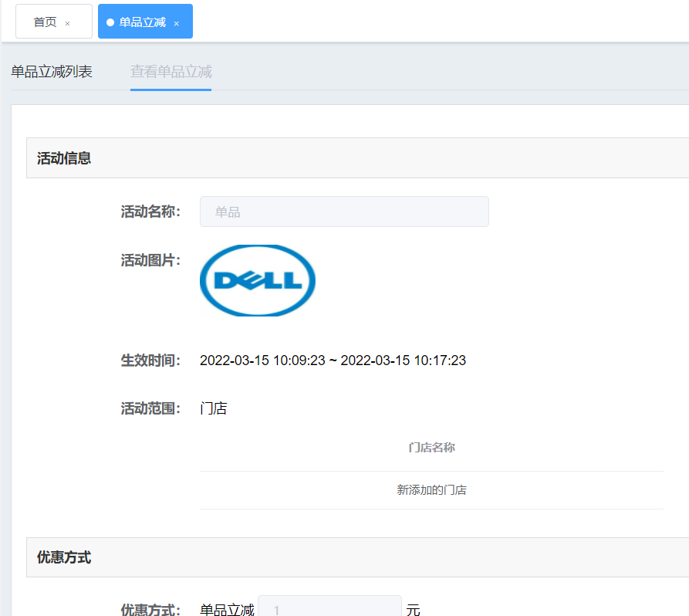Click the 活动信息 section header
The width and height of the screenshot is (689, 616).
(358, 157)
